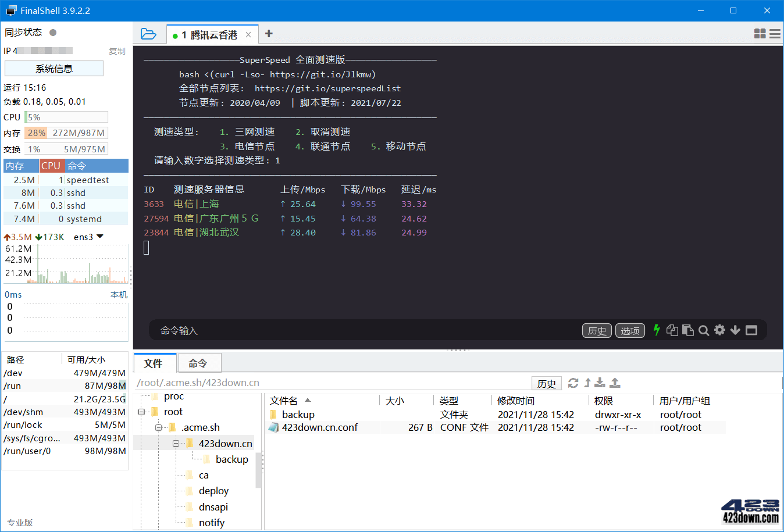Open the connection manager folder icon

[149, 34]
